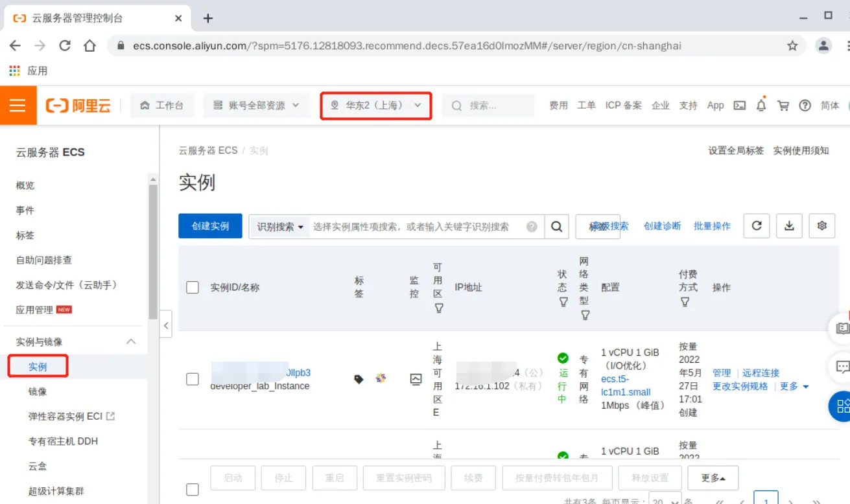Open the orange hamburger navigation menu

18,105
